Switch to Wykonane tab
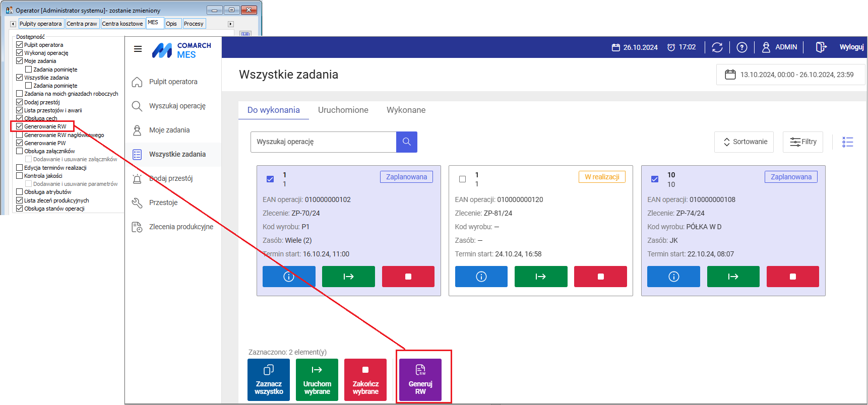Screen dimensions: 868x405 [x=406, y=110]
